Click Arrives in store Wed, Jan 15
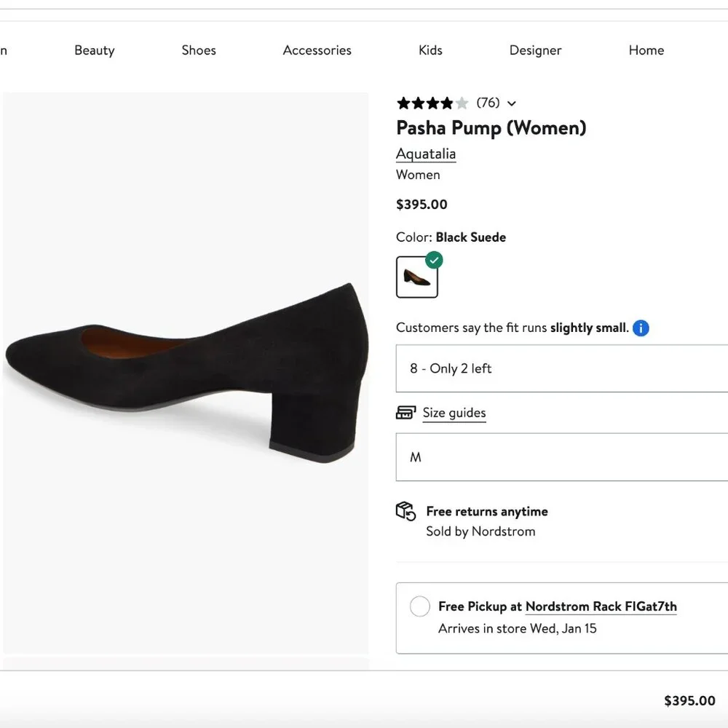Screen dimensions: 728x728 517,629
